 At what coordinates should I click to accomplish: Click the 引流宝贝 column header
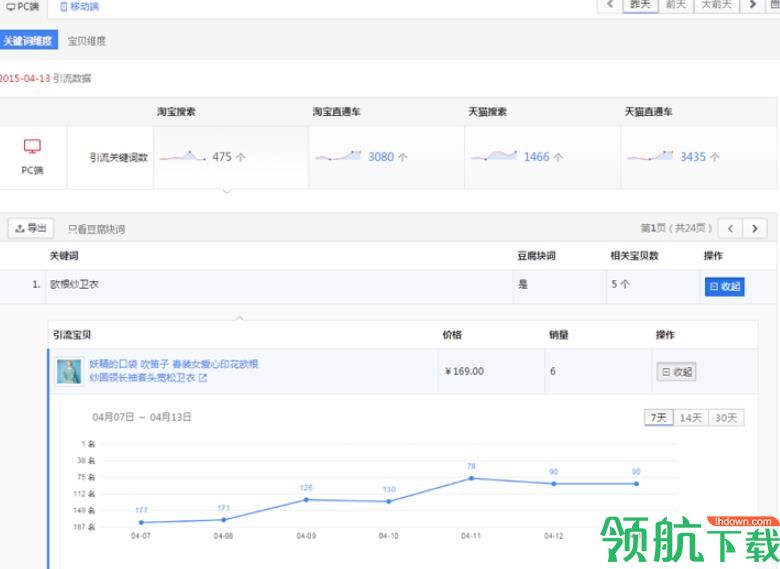pyautogui.click(x=72, y=335)
